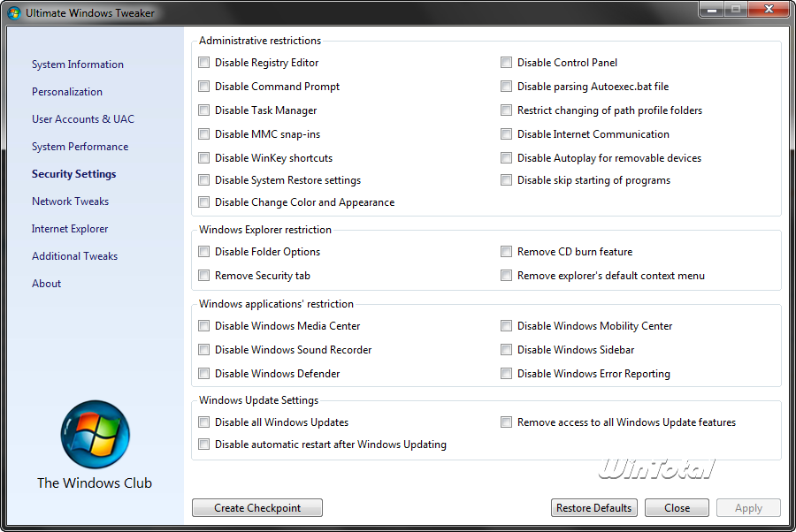Click the Ultimate Windows Tweaker title bar icon
The height and width of the screenshot is (532, 796).
[14, 12]
